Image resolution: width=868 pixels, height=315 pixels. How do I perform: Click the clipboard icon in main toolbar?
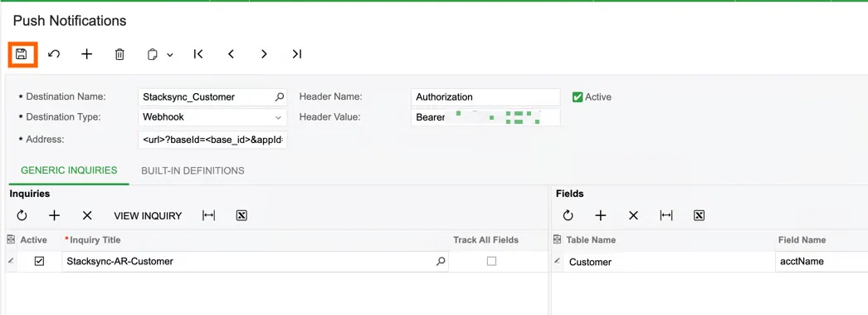point(153,54)
